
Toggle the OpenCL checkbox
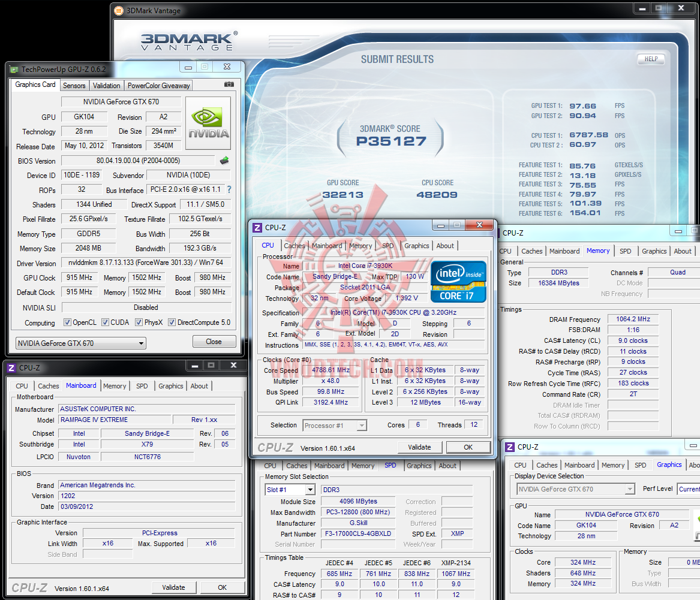[x=67, y=322]
